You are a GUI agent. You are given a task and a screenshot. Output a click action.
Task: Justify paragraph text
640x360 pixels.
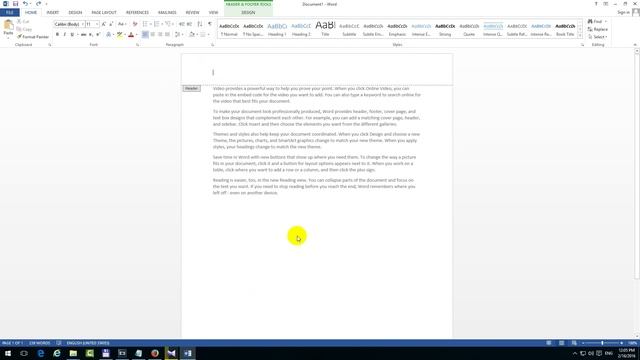[x=167, y=35]
